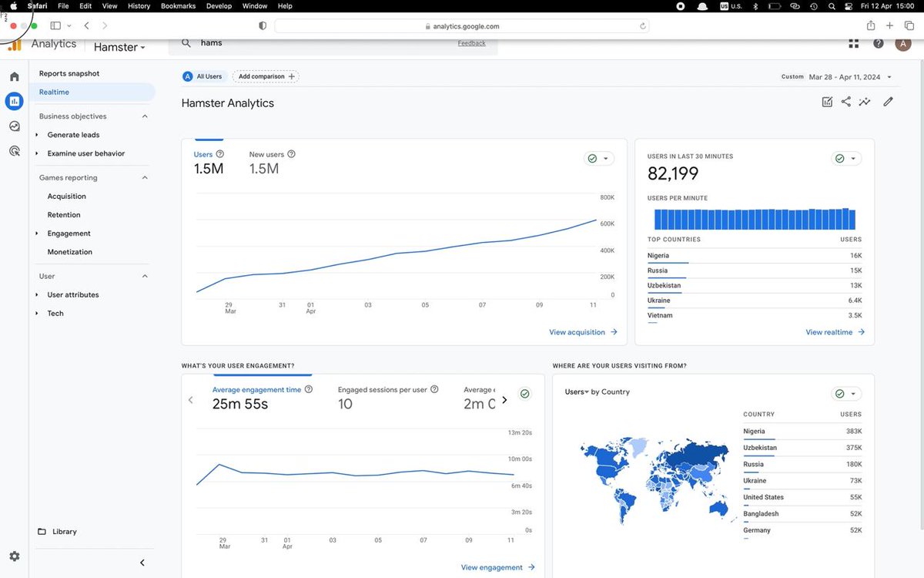Click the Library folder icon
924x578 pixels.
click(42, 532)
